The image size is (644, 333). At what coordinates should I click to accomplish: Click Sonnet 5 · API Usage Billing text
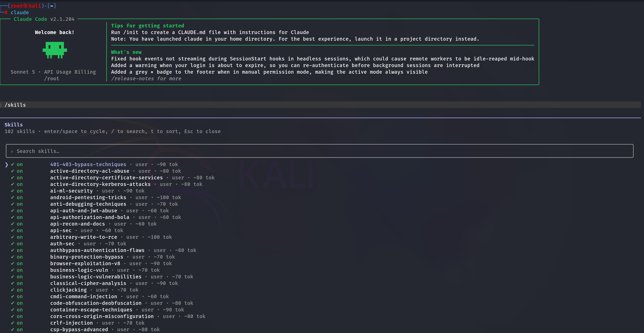click(x=53, y=72)
